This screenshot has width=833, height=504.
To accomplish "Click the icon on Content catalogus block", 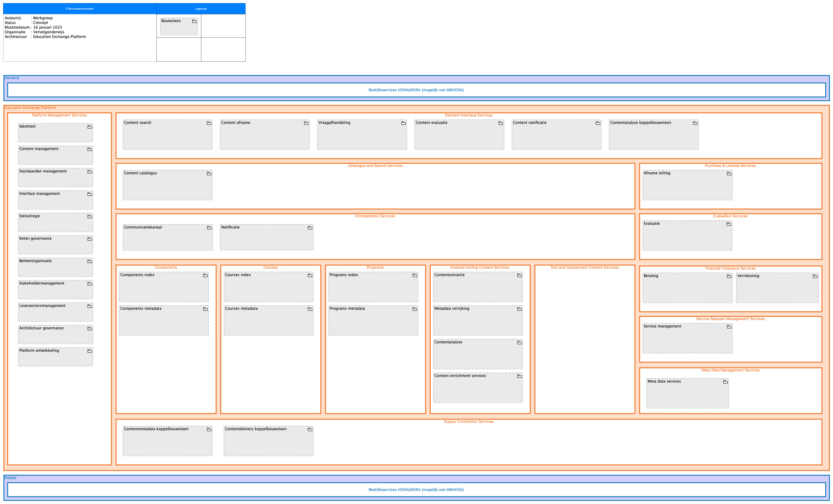I will pos(209,174).
